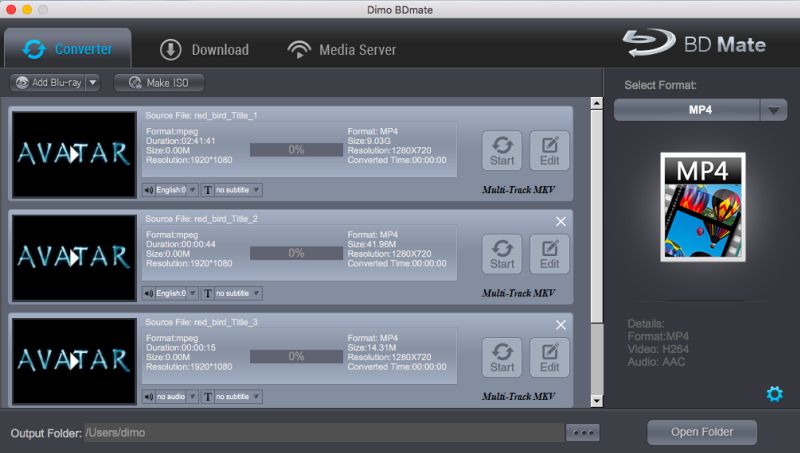Viewport: 800px width, 453px height.
Task: Open the Download tab
Action: 204,49
